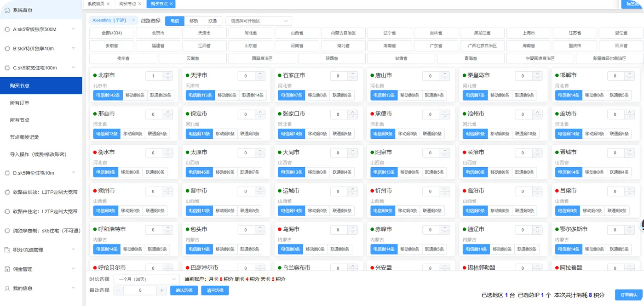Click the user icon beside 我的信息
644x306 pixels.
point(7,289)
